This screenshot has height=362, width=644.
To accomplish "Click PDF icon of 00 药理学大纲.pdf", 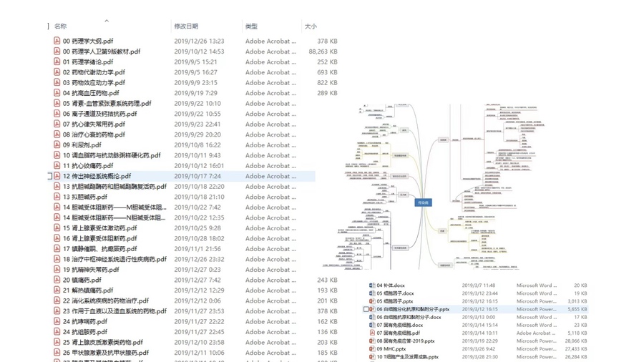I will [x=57, y=41].
